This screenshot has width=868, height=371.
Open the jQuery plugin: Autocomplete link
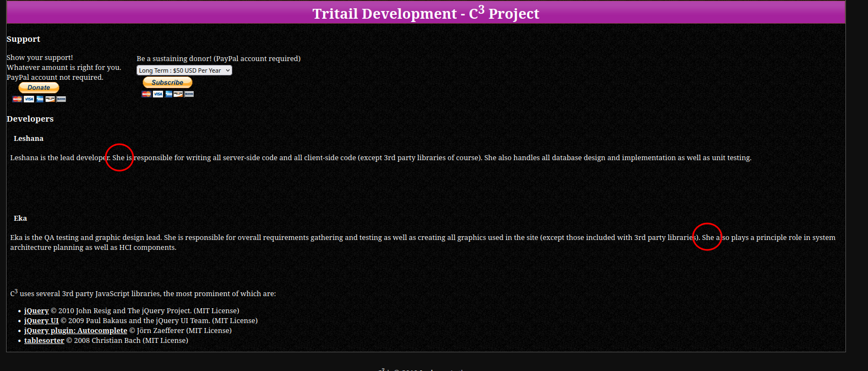[75, 331]
